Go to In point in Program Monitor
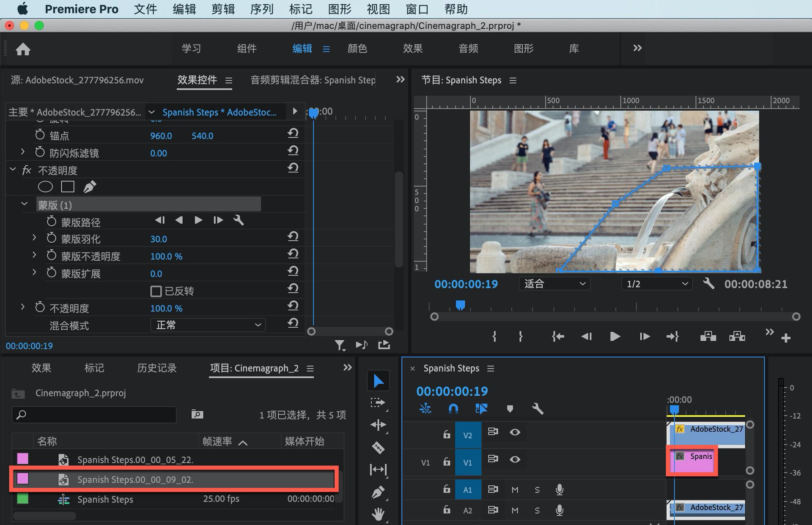The width and height of the screenshot is (812, 525). tap(558, 336)
